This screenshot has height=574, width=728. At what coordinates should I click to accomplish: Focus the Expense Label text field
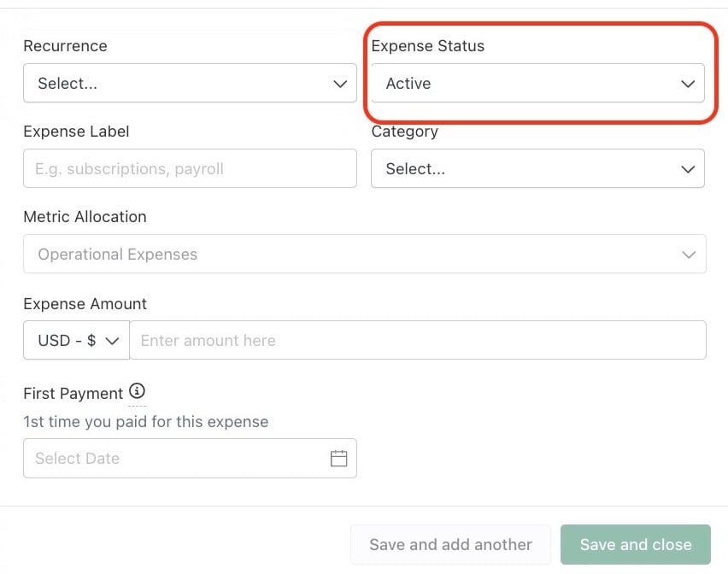(190, 168)
